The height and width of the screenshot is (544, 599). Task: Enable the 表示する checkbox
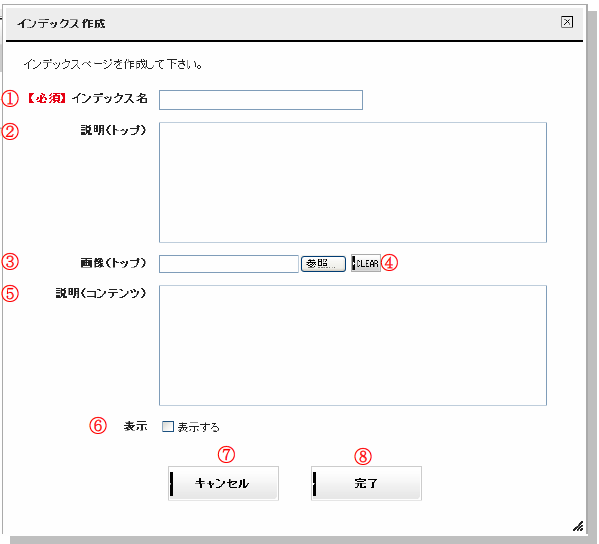(x=168, y=426)
